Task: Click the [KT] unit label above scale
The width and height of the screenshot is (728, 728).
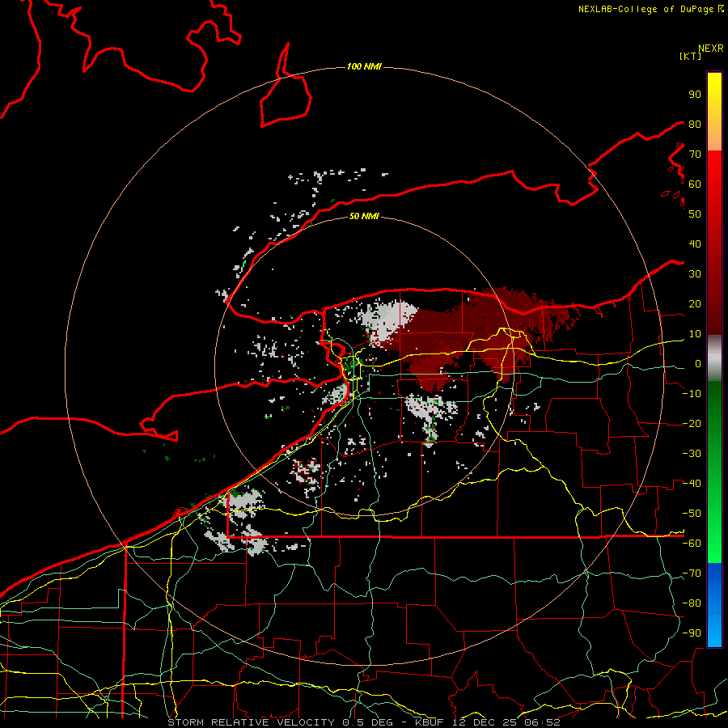Action: coord(691,56)
